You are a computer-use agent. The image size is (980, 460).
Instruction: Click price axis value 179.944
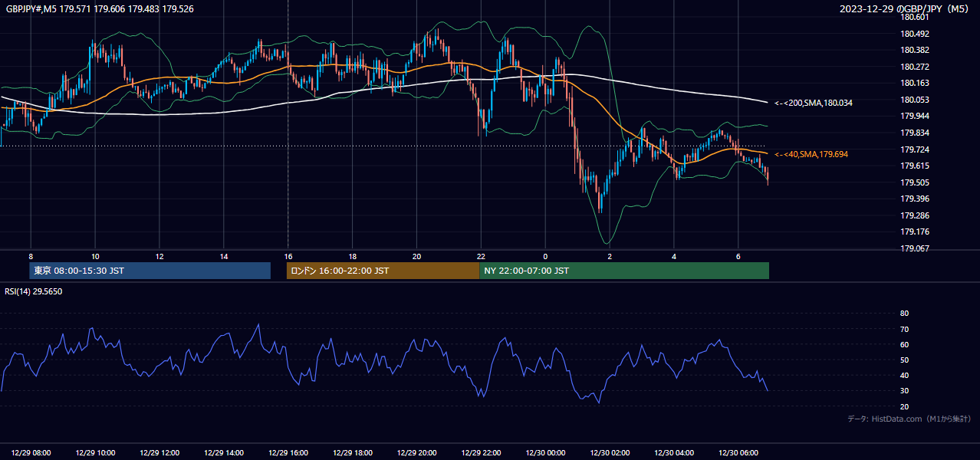[914, 116]
